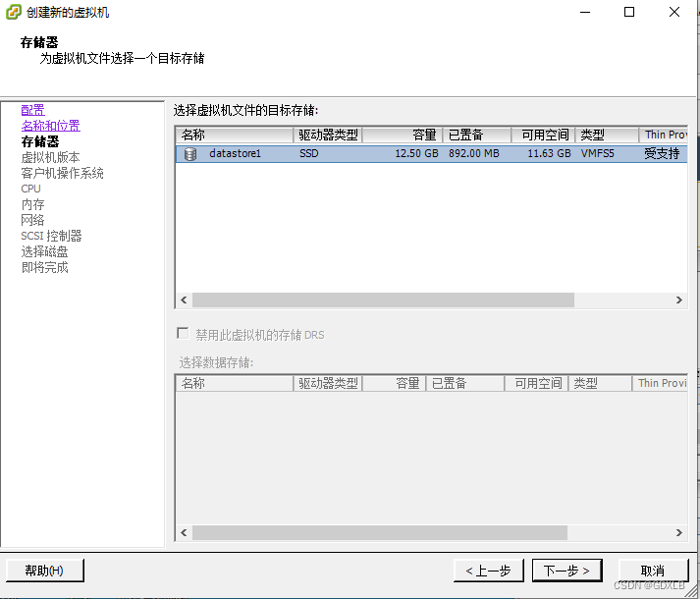The width and height of the screenshot is (700, 599).
Task: Click lower table horizontal scrollbar thumb
Action: click(x=380, y=532)
